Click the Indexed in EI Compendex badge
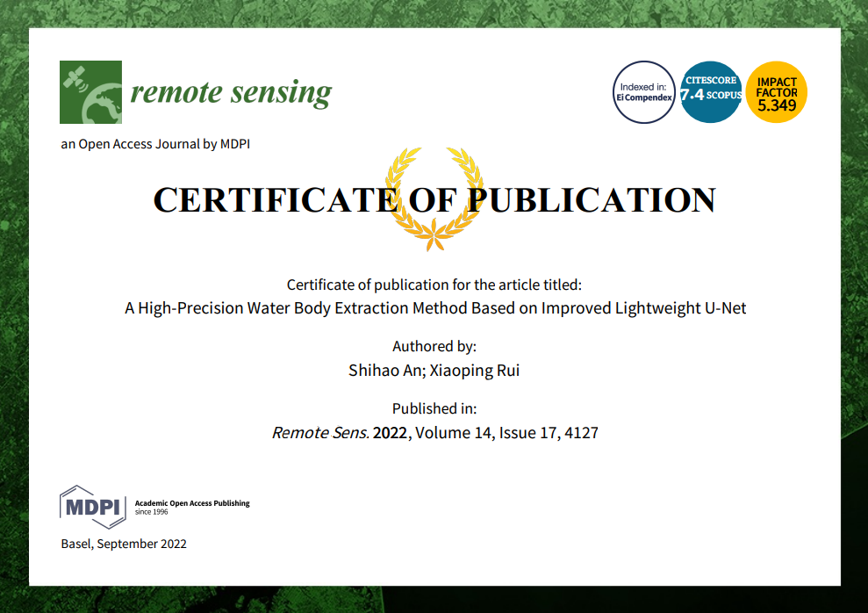Image resolution: width=868 pixels, height=613 pixels. click(x=643, y=92)
